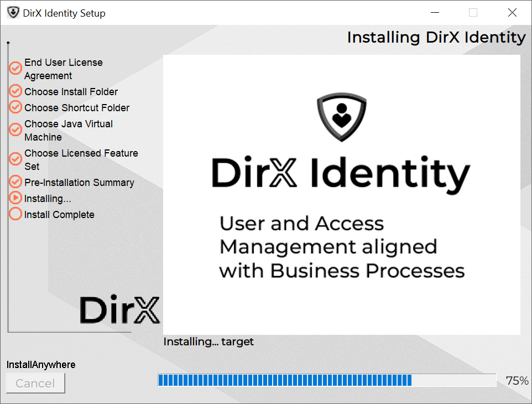Click the arrow icon beside Installing step
The width and height of the screenshot is (532, 404).
(15, 198)
